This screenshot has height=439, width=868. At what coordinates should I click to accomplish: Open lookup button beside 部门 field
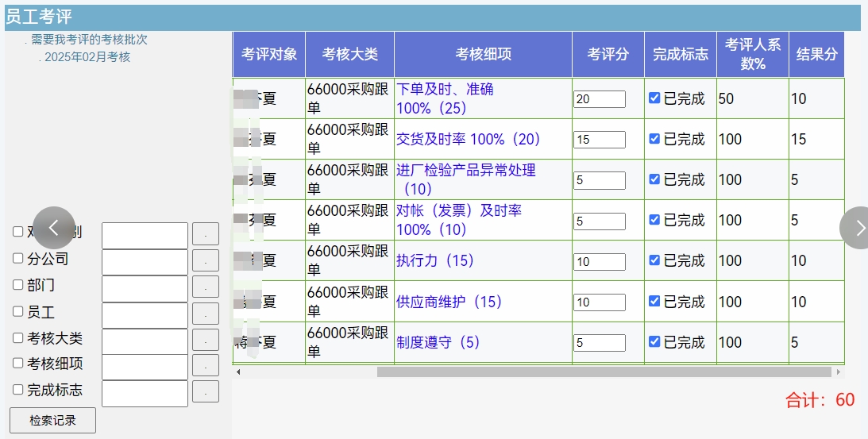(206, 287)
